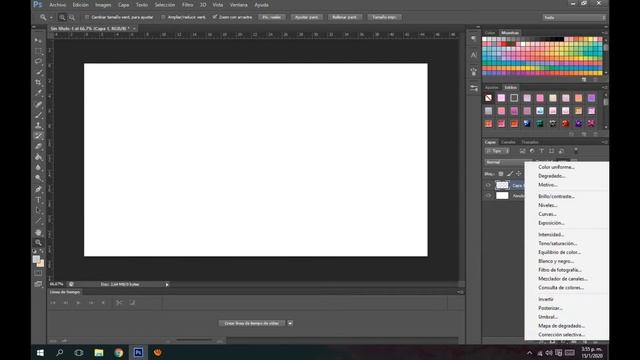Open the Línea de tiempo panel flyout menu
The width and height of the screenshot is (640, 360).
coord(460,292)
